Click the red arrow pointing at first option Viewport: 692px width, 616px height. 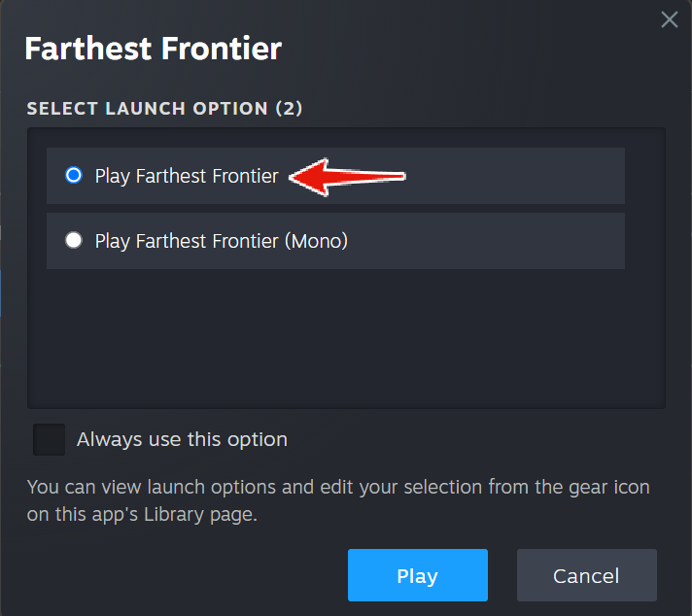pyautogui.click(x=347, y=177)
